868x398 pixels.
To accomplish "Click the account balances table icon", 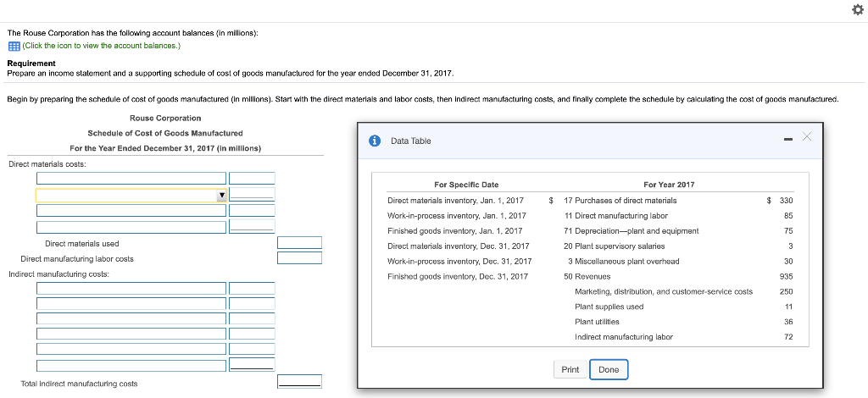I will [13, 46].
